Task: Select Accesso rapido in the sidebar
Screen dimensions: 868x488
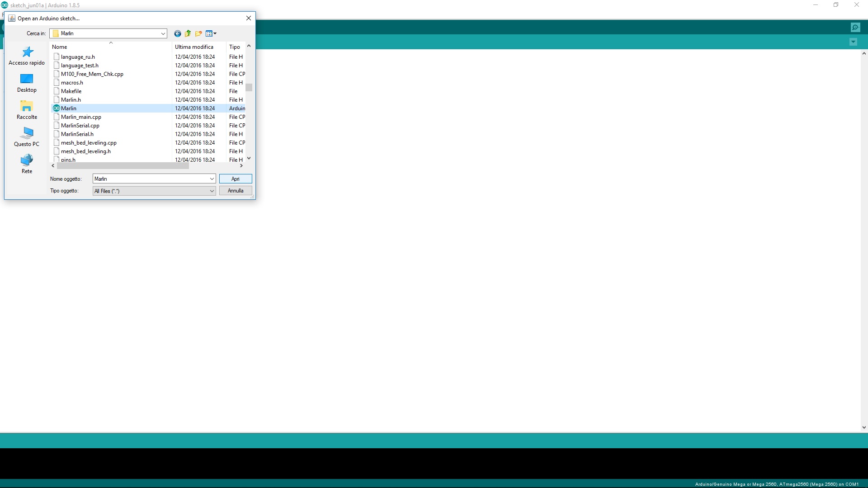Action: click(27, 56)
